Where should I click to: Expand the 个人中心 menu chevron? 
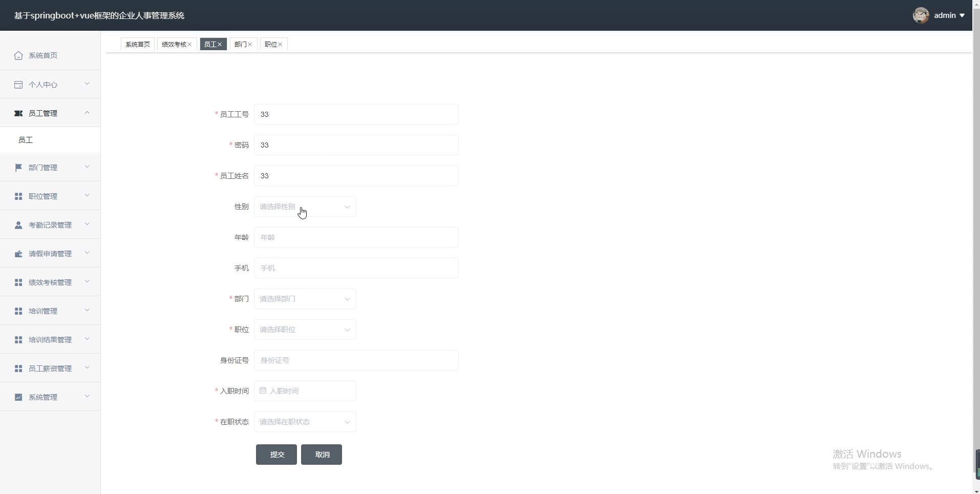point(87,84)
